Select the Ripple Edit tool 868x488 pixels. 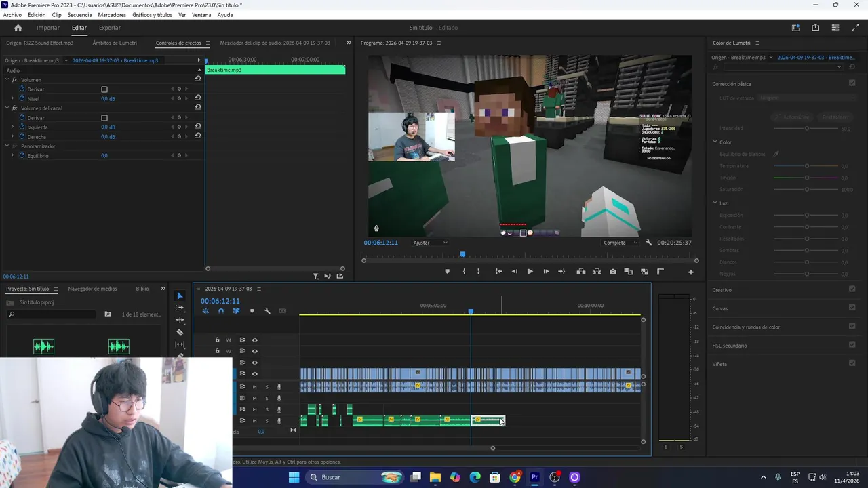[x=180, y=320]
